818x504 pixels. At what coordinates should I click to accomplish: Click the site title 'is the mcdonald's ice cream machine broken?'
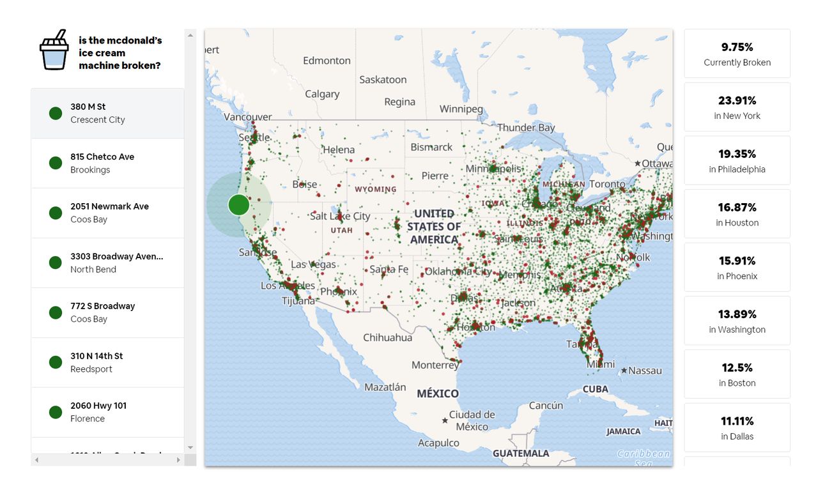click(x=120, y=53)
